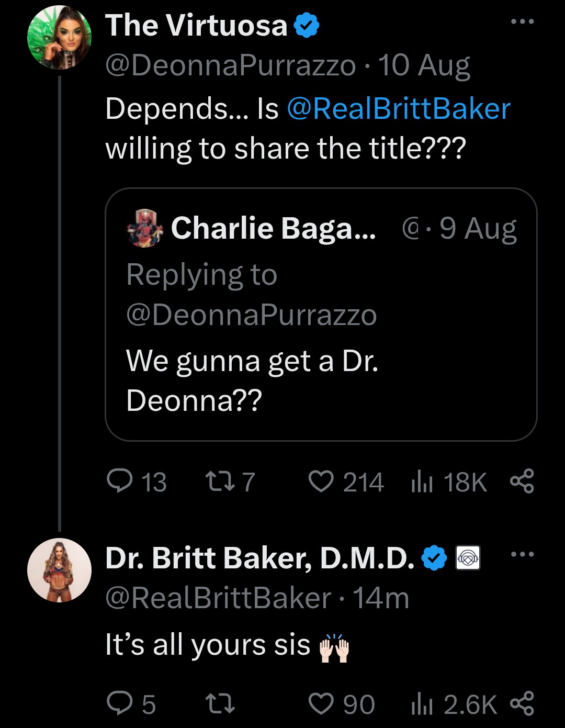Open The Virtuosa's profile picture

[x=59, y=38]
